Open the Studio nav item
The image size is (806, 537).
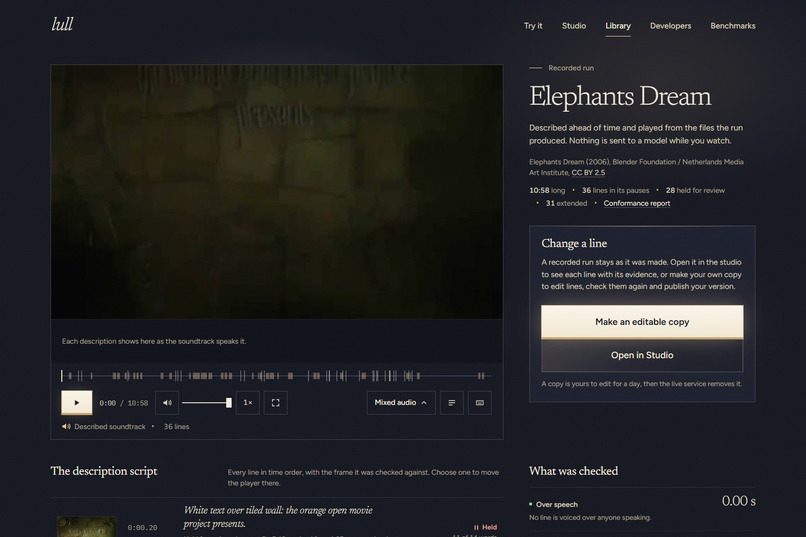[574, 26]
